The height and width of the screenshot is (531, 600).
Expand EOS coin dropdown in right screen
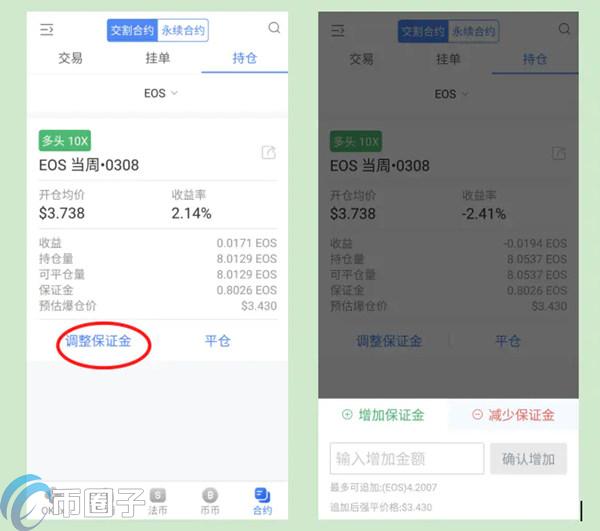click(x=451, y=94)
